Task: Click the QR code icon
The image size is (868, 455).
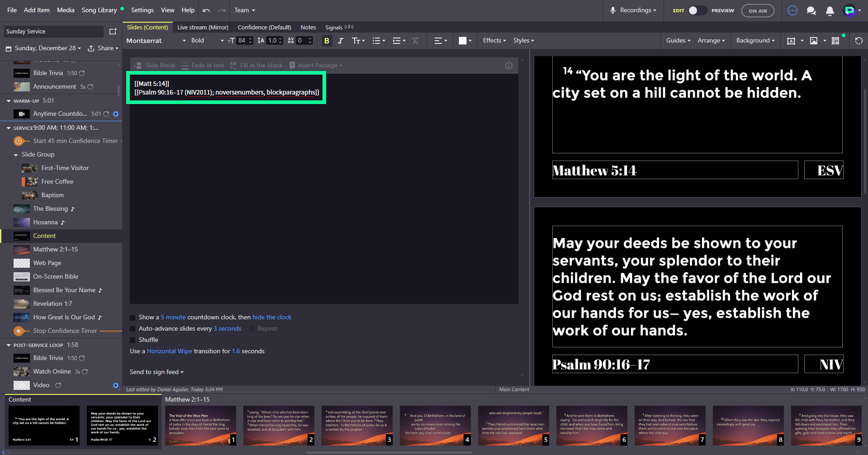Action: (x=835, y=41)
